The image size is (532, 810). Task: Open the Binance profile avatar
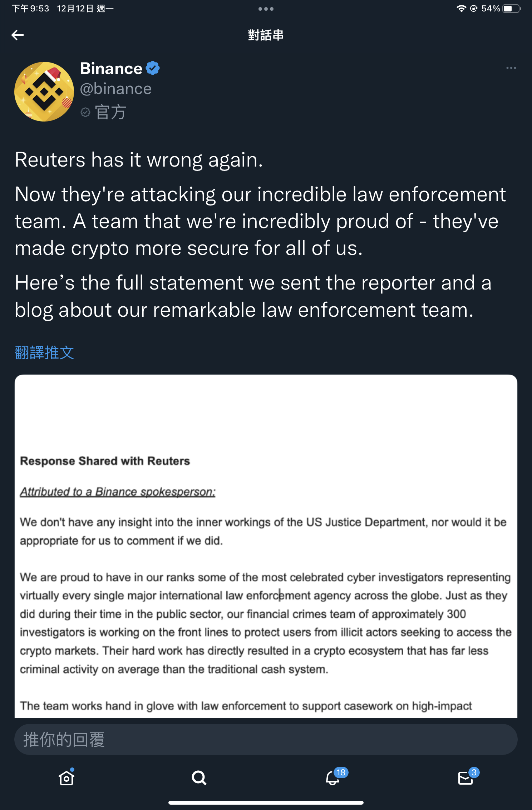(44, 92)
